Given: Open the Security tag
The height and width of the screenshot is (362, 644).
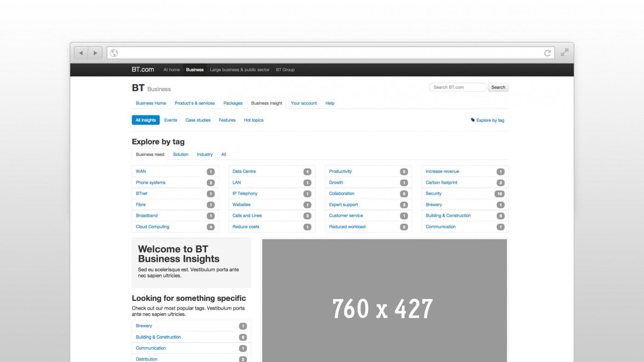Looking at the screenshot, I should pos(434,193).
